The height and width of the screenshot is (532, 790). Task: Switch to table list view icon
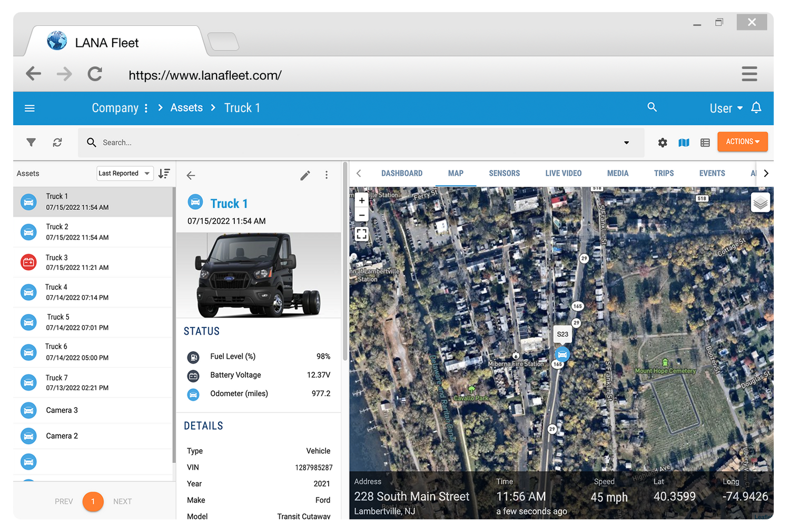coord(705,142)
